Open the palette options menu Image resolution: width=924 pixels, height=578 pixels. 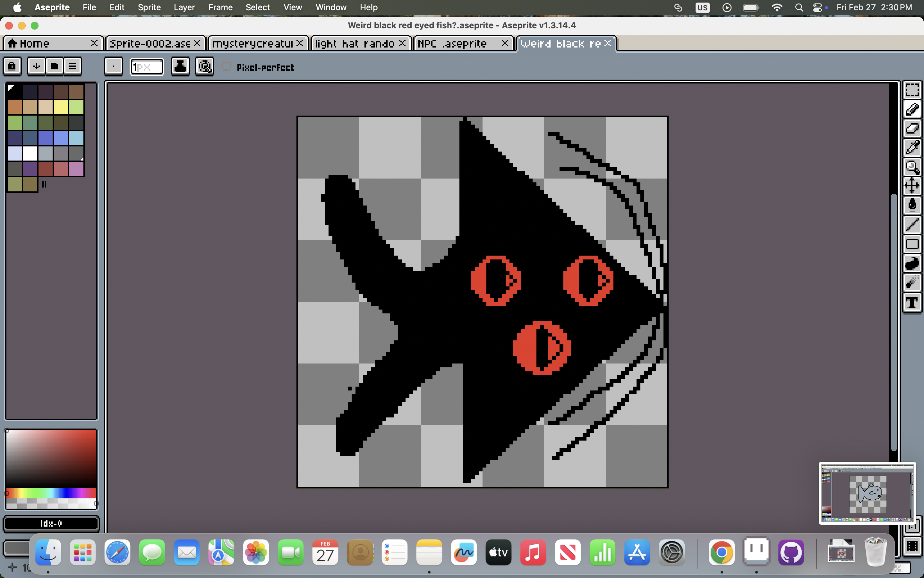(x=73, y=66)
